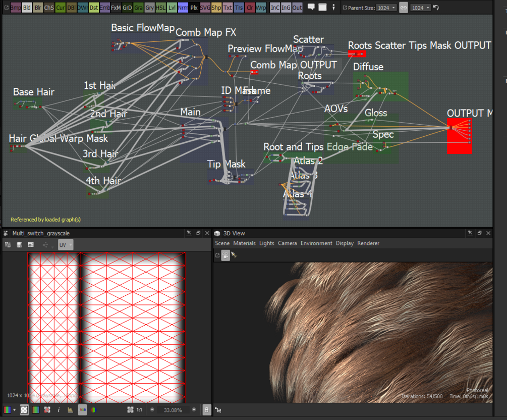Add a frame to the graph
The width and height of the screenshot is (507, 420).
[x=322, y=7]
